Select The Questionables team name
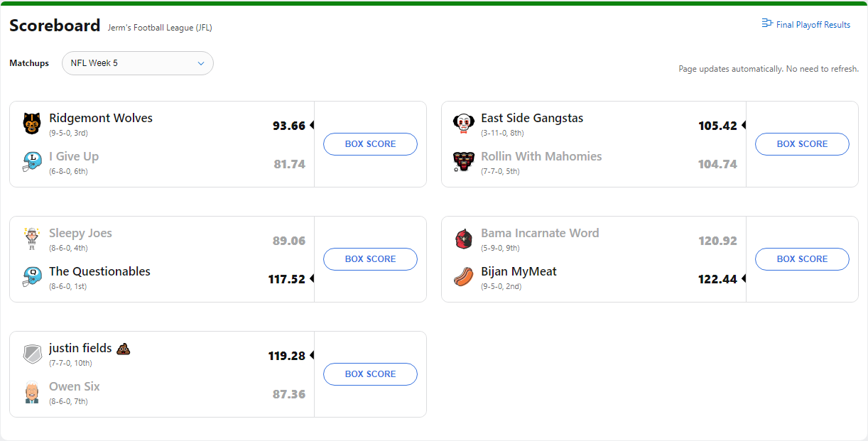Viewport: 868px width, 441px height. [99, 271]
